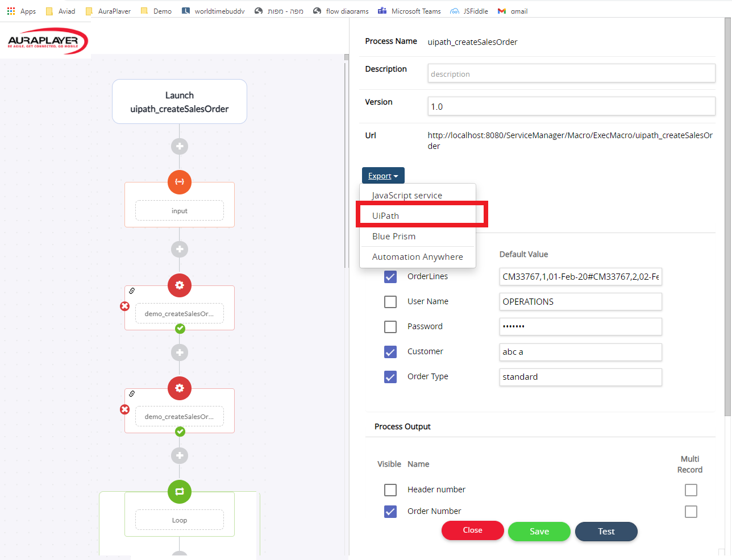
Task: Click Order Type default value standard
Action: coord(581,377)
